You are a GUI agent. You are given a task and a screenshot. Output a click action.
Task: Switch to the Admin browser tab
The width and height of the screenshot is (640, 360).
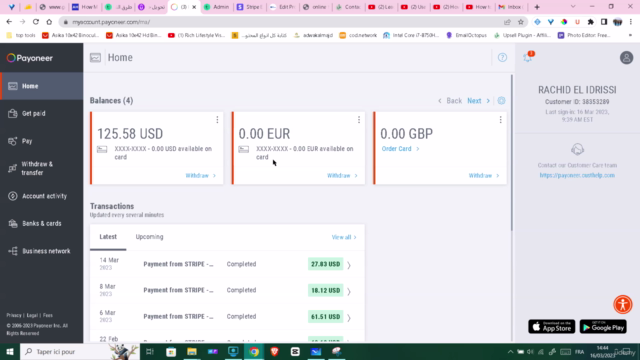217,7
